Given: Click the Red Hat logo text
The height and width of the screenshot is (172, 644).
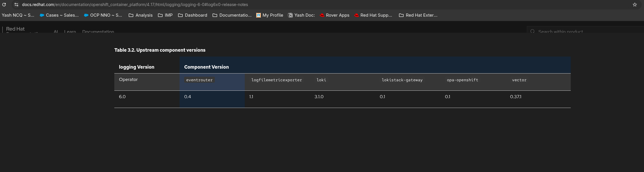Looking at the screenshot, I should [16, 29].
